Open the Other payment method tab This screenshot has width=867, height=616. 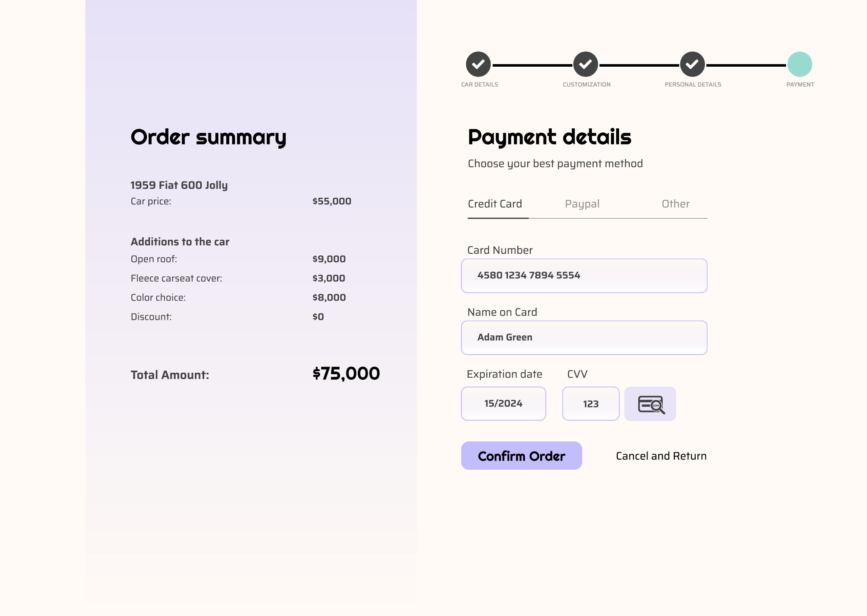point(675,204)
